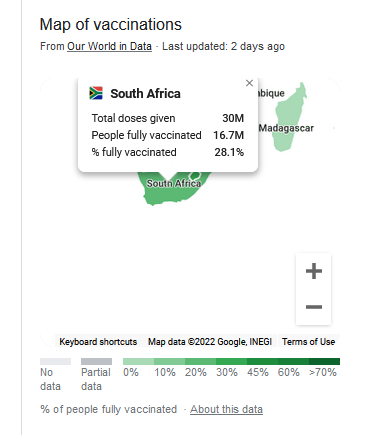Open the About this data link

226,409
